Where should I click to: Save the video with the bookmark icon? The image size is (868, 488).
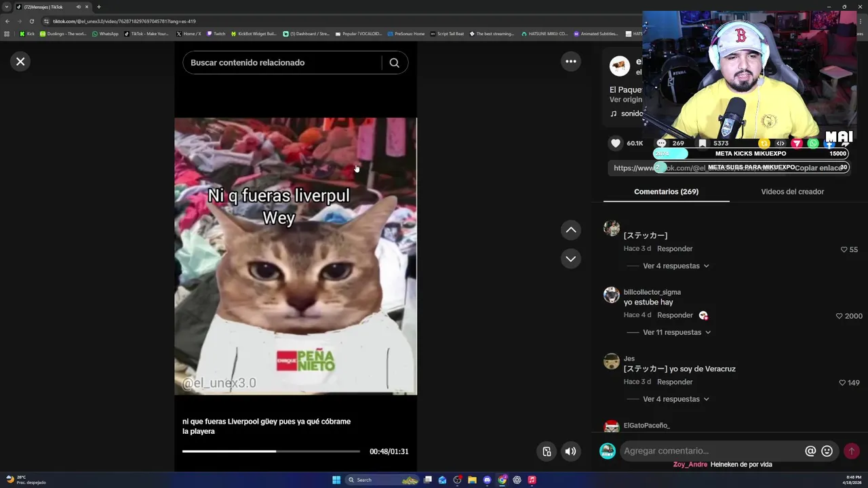pyautogui.click(x=703, y=143)
